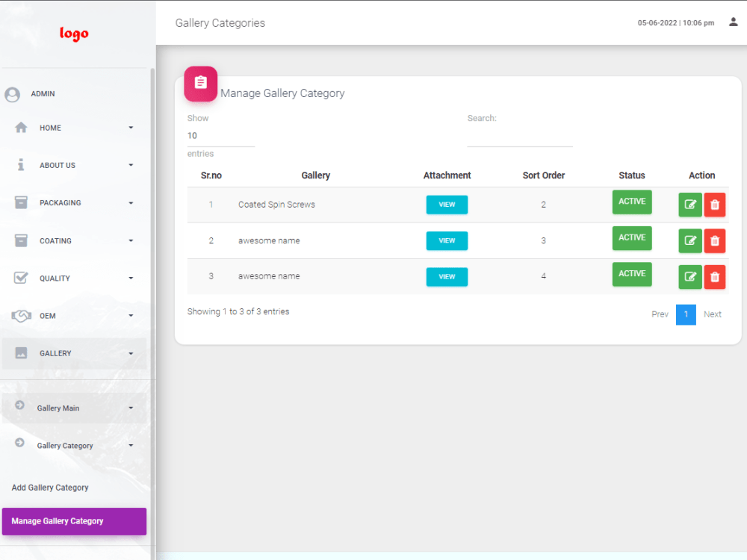
Task: View attachment for sort order 3 row
Action: [447, 241]
